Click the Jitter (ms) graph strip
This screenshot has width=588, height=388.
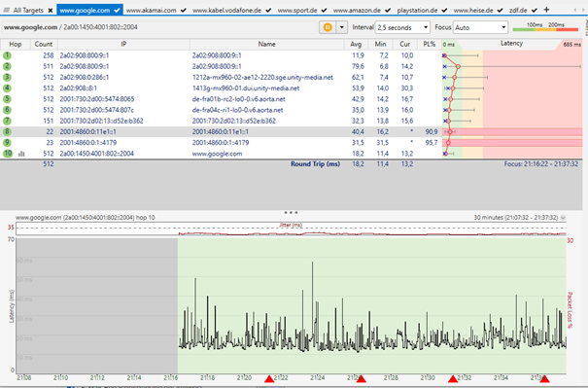click(x=291, y=229)
